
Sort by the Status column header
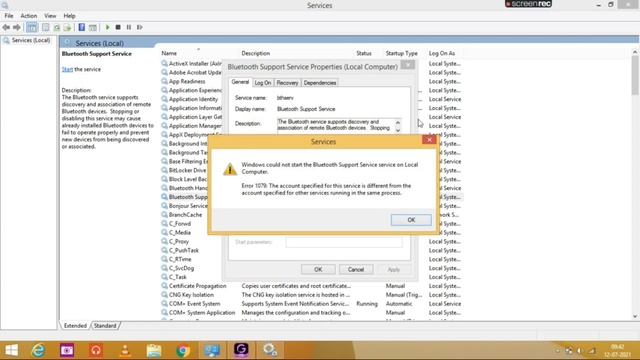click(x=364, y=53)
